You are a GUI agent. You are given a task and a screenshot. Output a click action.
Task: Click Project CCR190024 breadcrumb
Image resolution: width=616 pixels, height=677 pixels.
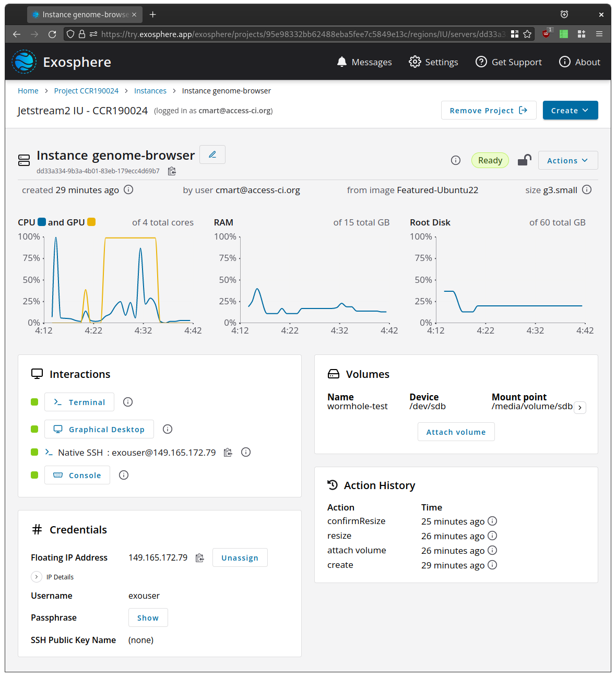pyautogui.click(x=86, y=91)
